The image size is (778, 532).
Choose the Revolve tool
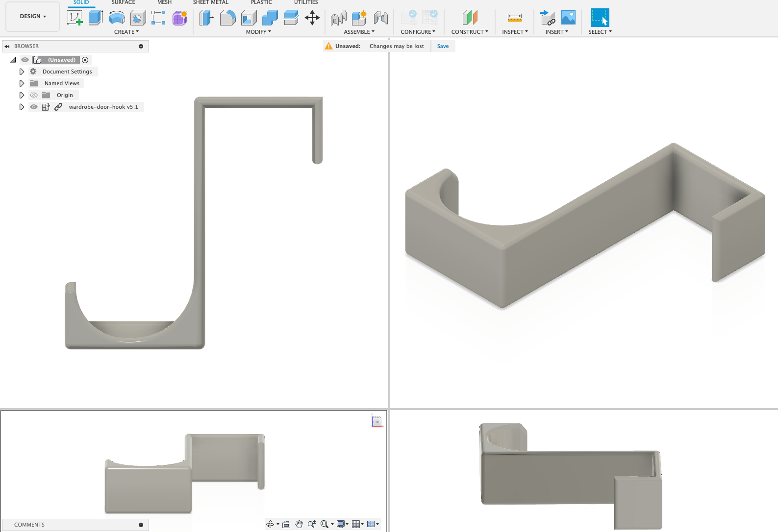[117, 18]
